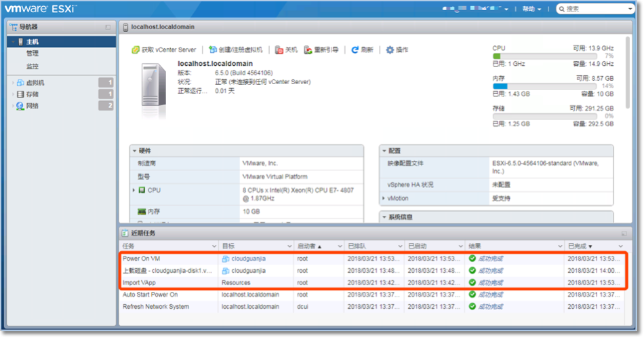Expand the 网络 tree arrow

click(13, 106)
